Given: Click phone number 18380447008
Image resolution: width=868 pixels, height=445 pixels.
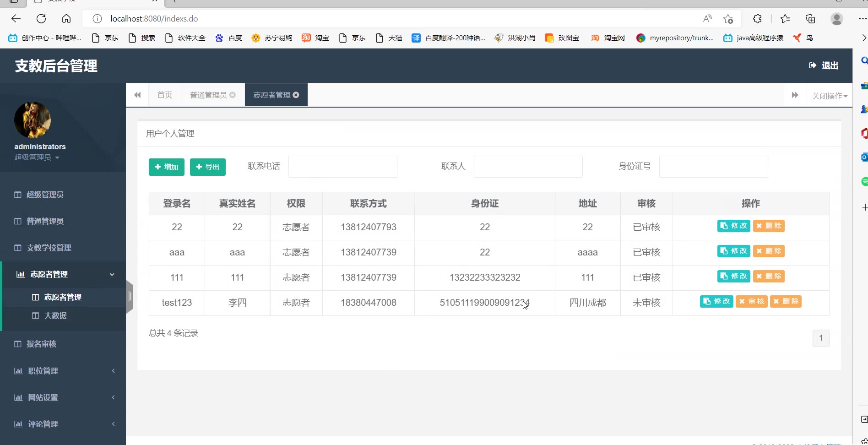Looking at the screenshot, I should pyautogui.click(x=369, y=303).
